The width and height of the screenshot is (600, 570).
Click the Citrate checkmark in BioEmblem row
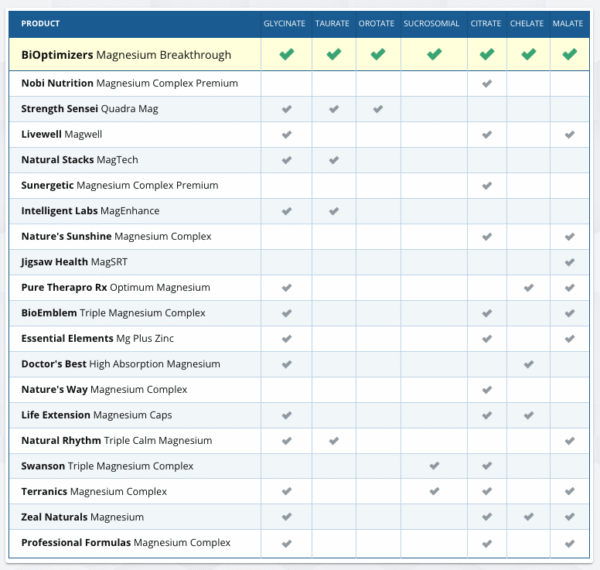click(487, 313)
